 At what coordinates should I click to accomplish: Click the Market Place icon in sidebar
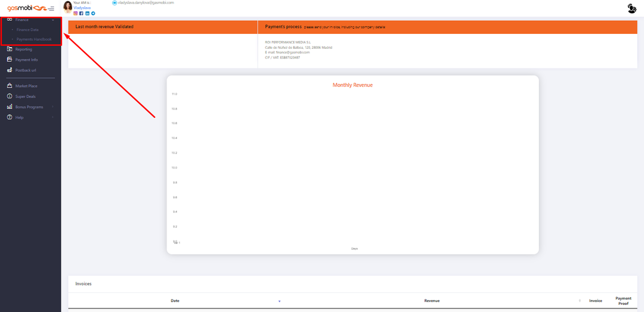[x=10, y=86]
